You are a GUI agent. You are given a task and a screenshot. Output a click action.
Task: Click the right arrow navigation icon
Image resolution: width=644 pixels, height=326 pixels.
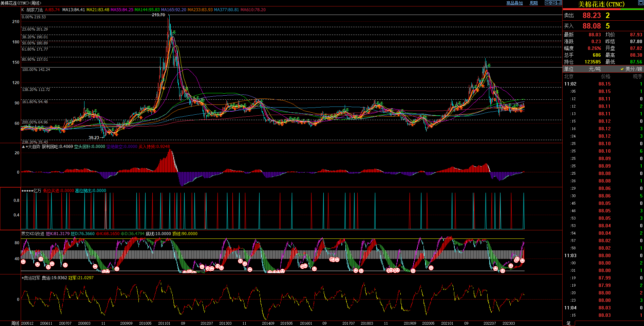(x=553, y=3)
